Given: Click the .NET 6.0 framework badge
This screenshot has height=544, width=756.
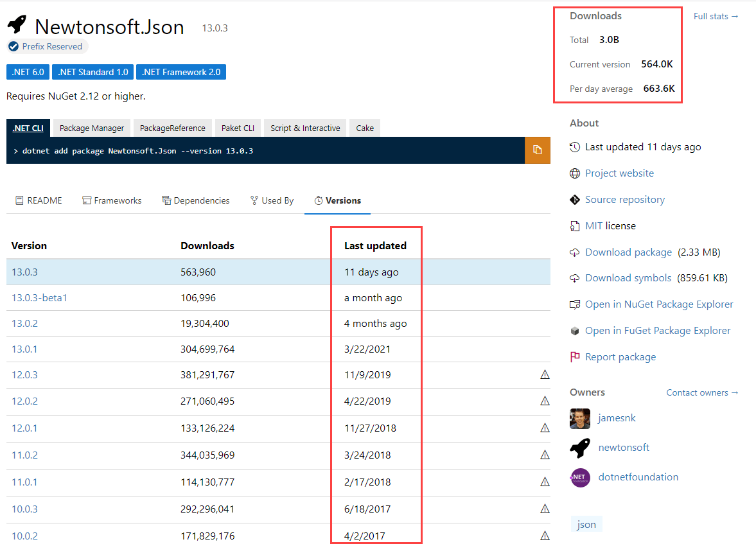Looking at the screenshot, I should pos(28,72).
